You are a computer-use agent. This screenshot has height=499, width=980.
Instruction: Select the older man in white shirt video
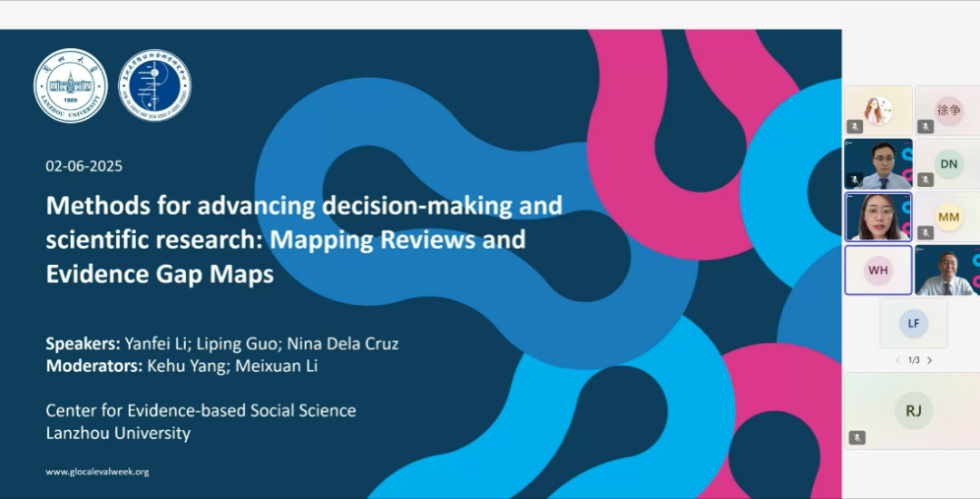click(947, 270)
